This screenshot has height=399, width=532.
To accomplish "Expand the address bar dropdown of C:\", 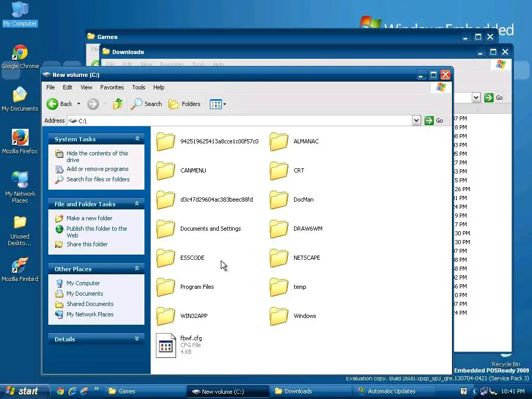I will 416,121.
